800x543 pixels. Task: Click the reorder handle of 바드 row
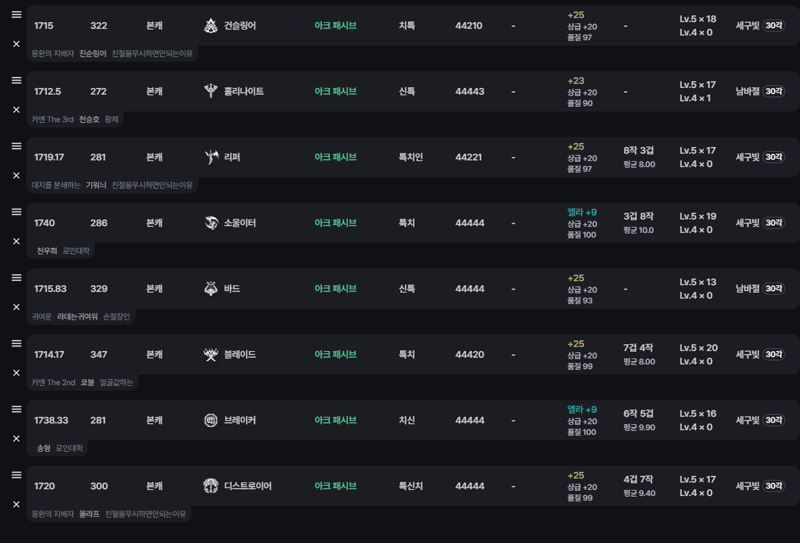tap(16, 278)
